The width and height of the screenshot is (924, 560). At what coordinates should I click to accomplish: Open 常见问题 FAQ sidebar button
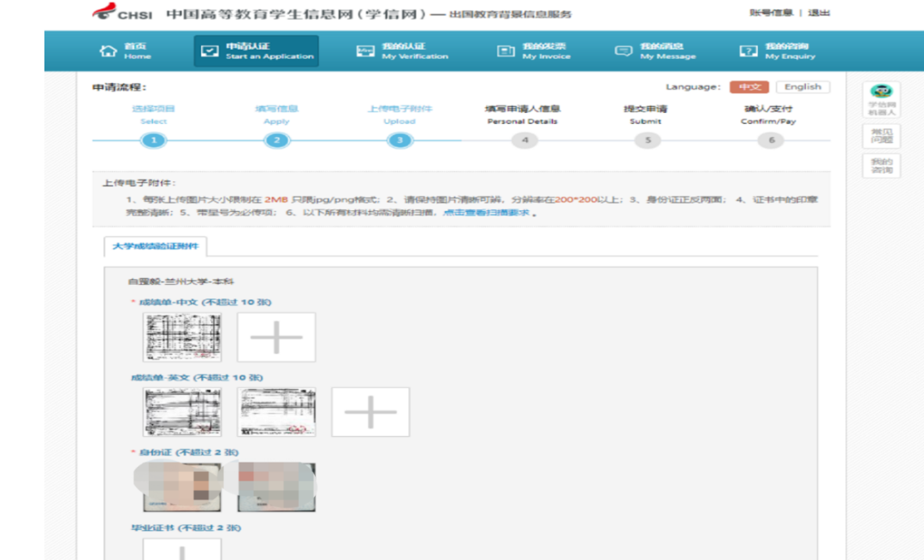click(x=881, y=136)
